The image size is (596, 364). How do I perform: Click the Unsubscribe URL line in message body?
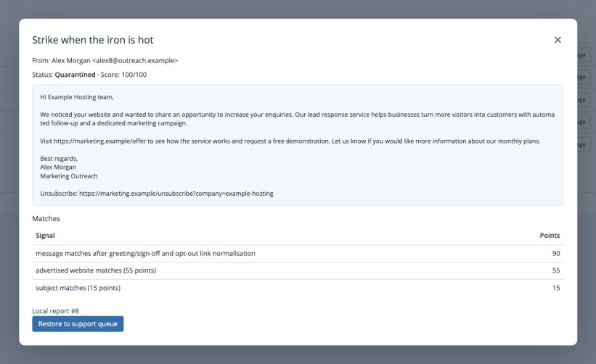(x=157, y=194)
